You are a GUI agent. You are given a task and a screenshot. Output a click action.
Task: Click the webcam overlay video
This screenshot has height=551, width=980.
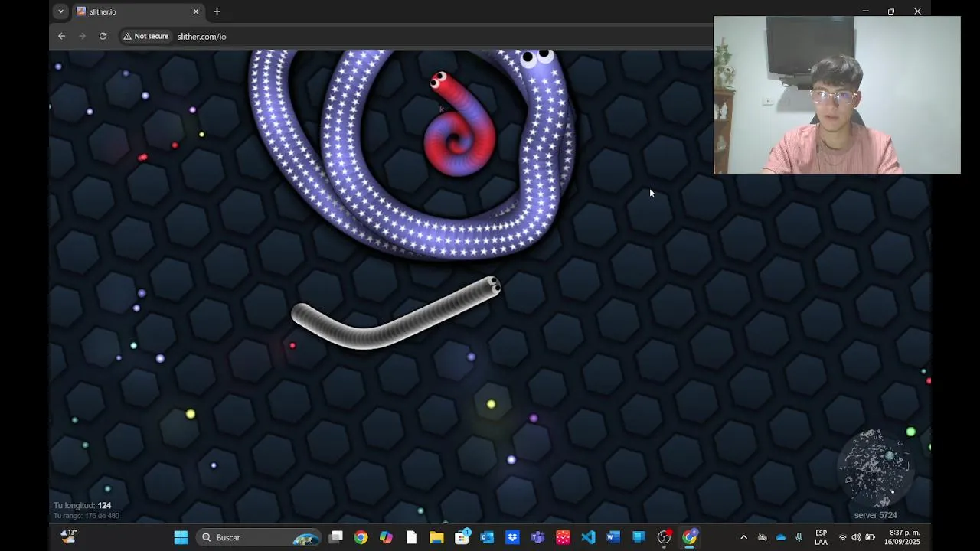click(837, 96)
